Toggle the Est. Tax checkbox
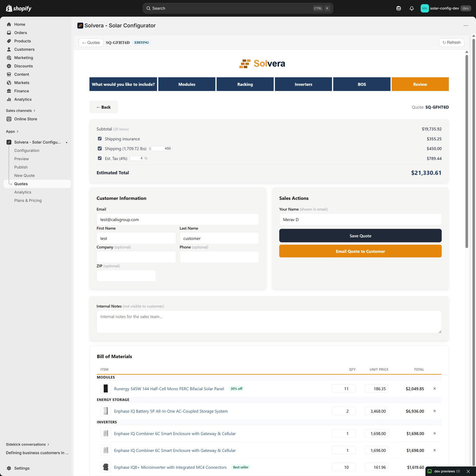Viewport: 476px width, 476px height. point(100,158)
